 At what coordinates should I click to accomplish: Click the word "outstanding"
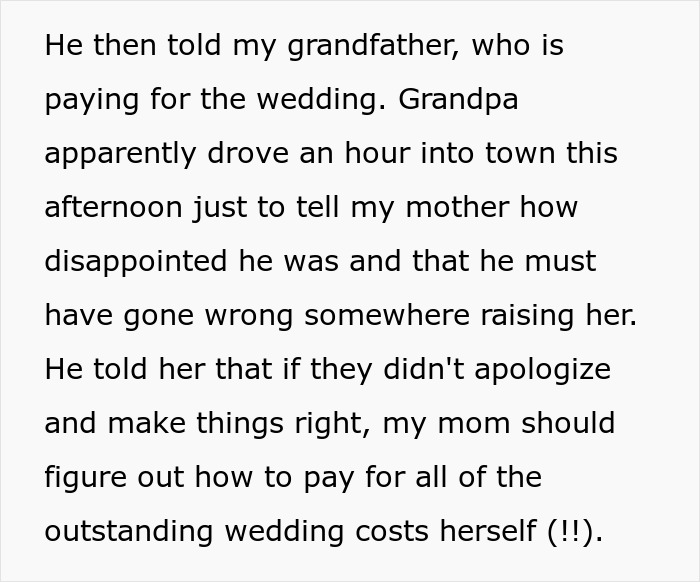pos(129,532)
